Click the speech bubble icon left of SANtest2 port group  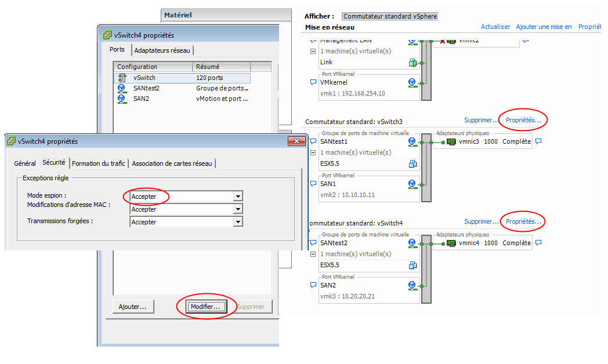coord(313,243)
